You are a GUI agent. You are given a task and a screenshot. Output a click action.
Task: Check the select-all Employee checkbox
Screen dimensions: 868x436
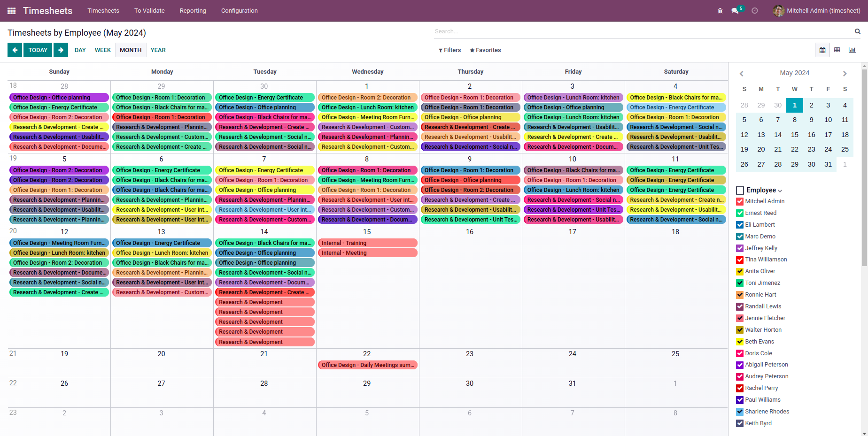pyautogui.click(x=740, y=190)
